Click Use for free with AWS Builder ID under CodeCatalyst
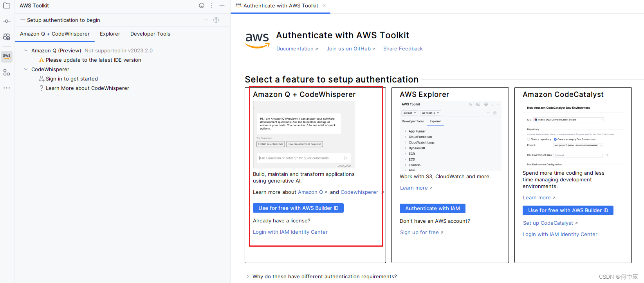644x283 pixels. click(568, 210)
